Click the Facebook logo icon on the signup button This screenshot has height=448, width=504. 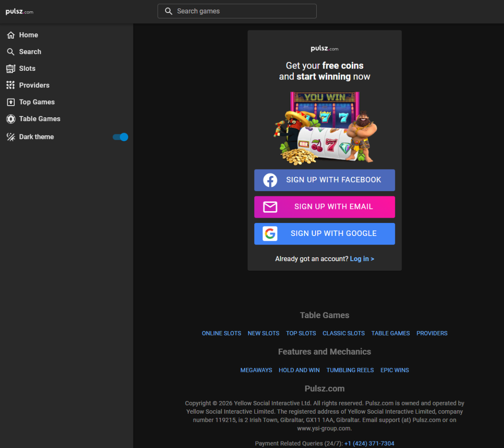(x=270, y=180)
